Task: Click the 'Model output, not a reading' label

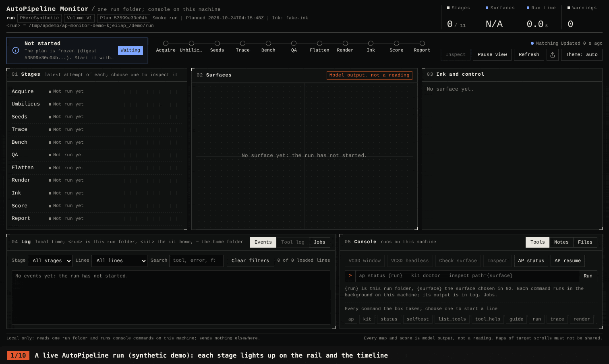Action: click(x=369, y=75)
